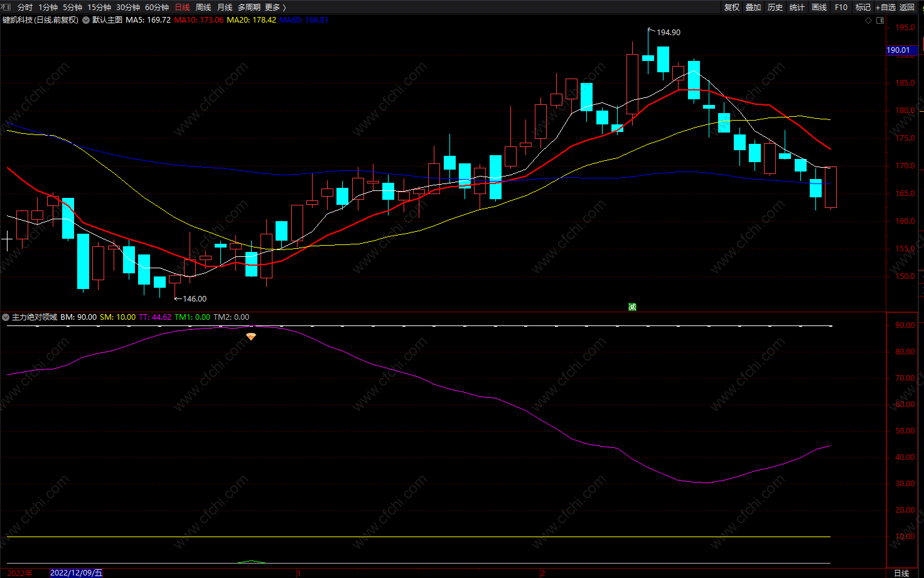Viewport: 924px width, 578px height.
Task: Click the last red hollow candlestick
Action: 830,187
